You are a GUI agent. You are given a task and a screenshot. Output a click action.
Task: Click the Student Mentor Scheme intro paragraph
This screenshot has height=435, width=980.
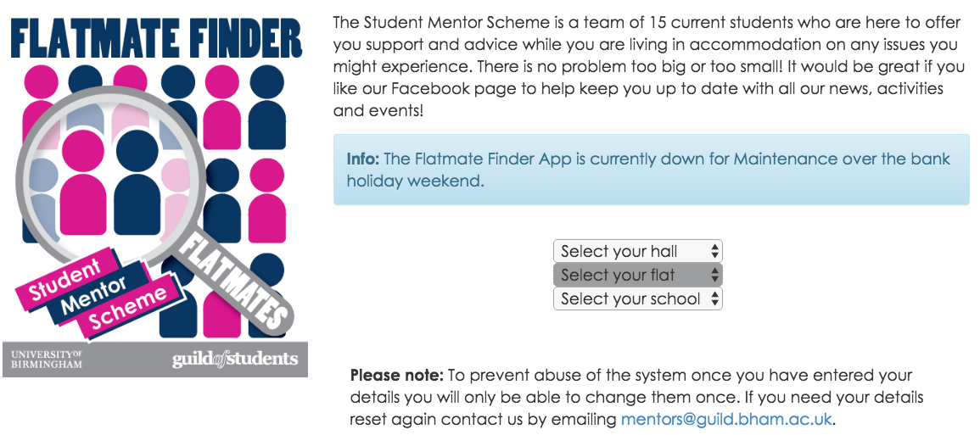[x=649, y=65]
